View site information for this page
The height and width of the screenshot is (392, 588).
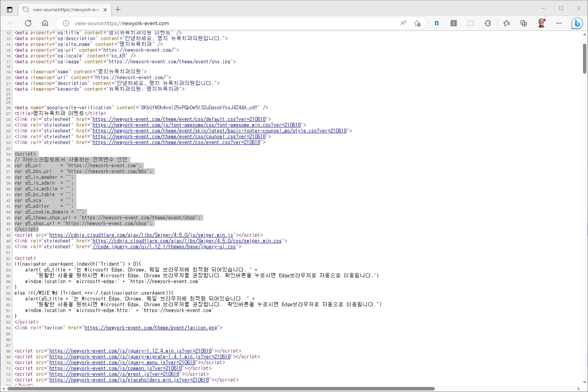click(x=66, y=23)
